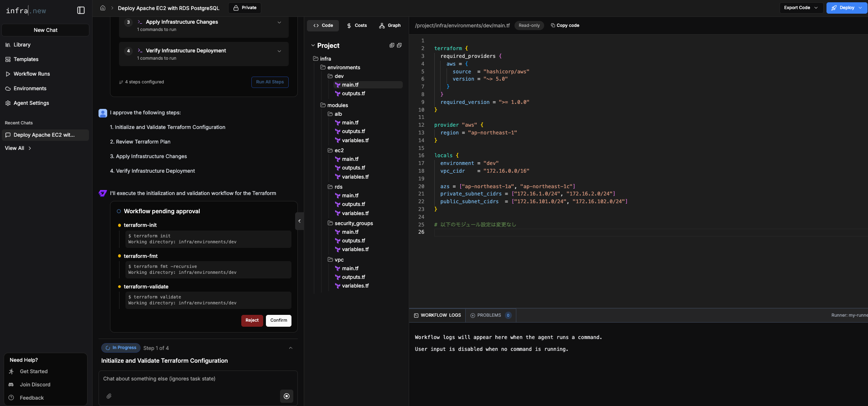Screen dimensions: 868x406
Task: Click the Join Discord icon
Action: [x=11, y=385]
